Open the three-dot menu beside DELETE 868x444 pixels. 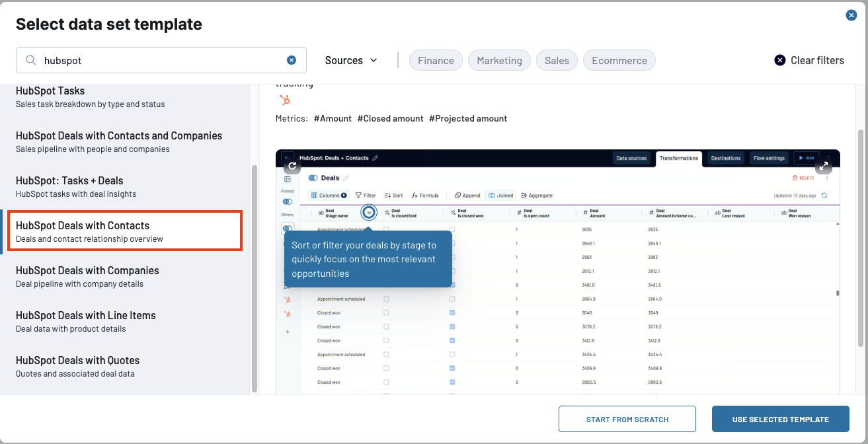(826, 178)
